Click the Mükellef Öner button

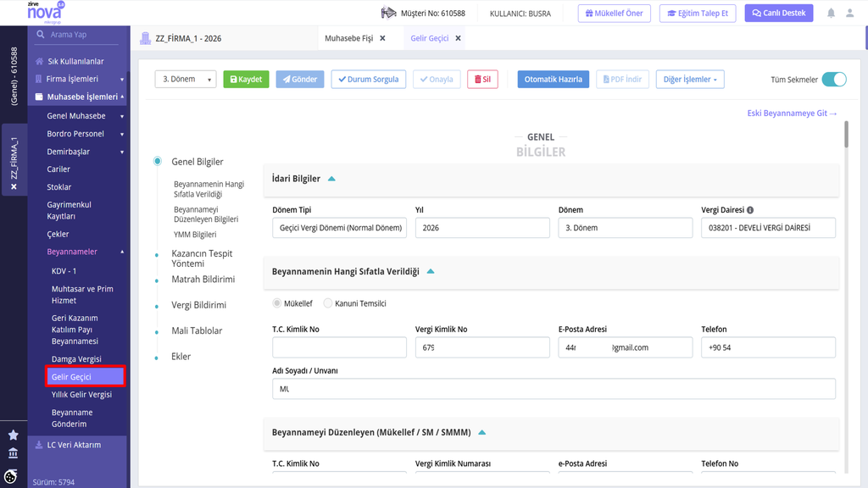click(615, 14)
